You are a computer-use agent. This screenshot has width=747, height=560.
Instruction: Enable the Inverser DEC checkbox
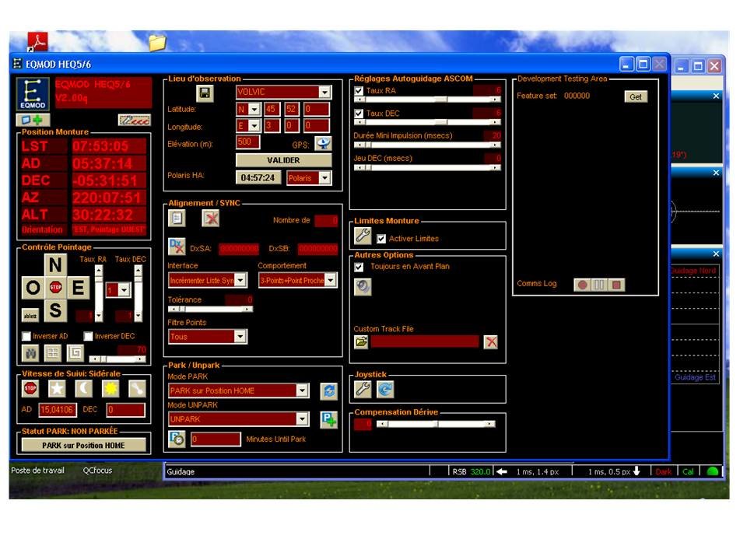click(x=88, y=336)
